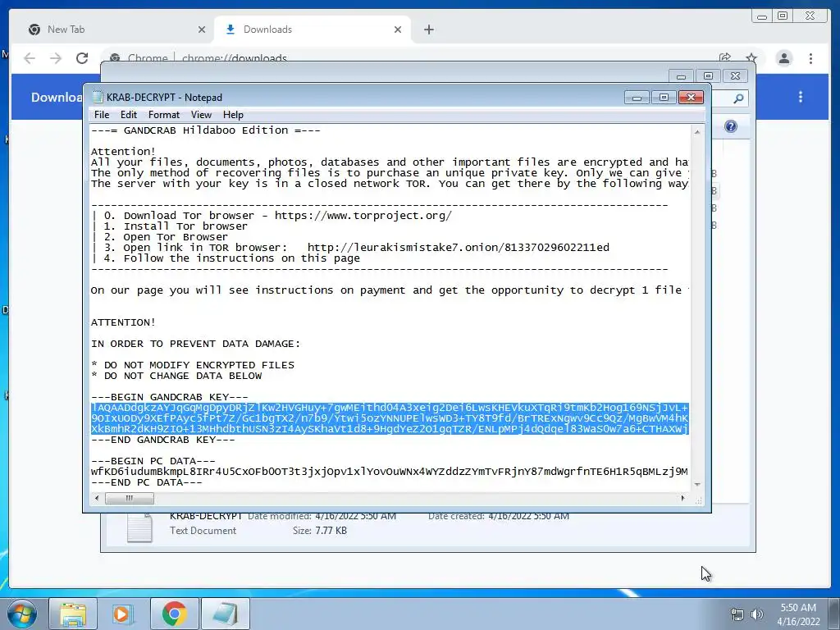
Task: Click the Chrome taskbar icon
Action: click(174, 614)
